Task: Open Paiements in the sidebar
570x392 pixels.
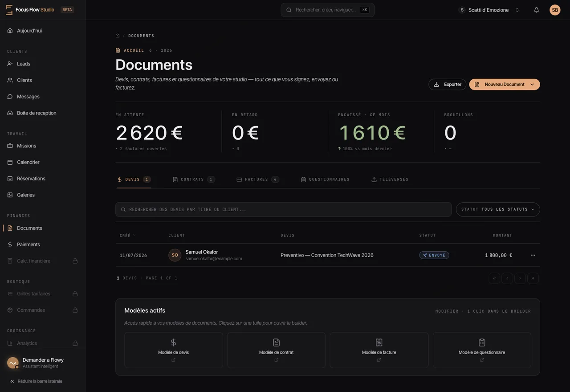Action: [42, 245]
